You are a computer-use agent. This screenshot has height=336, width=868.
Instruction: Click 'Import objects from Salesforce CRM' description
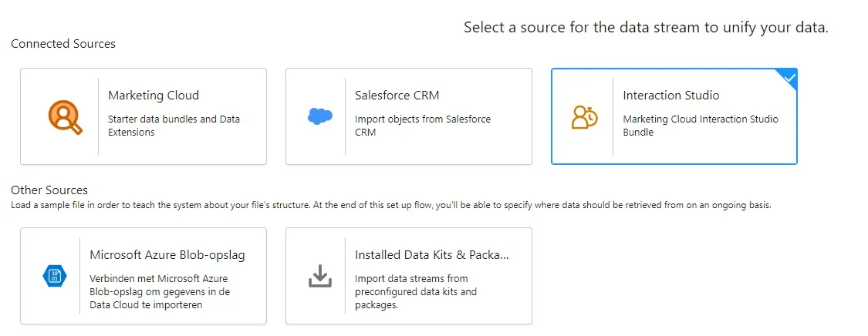coord(423,126)
